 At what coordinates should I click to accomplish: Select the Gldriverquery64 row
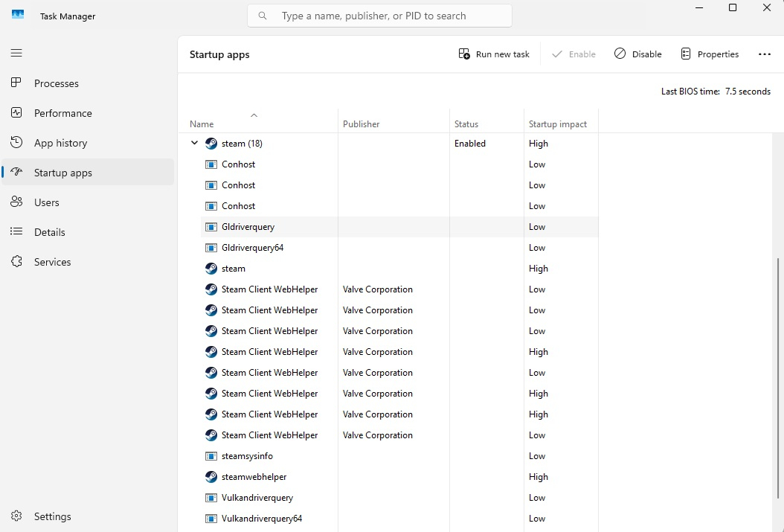coord(399,248)
